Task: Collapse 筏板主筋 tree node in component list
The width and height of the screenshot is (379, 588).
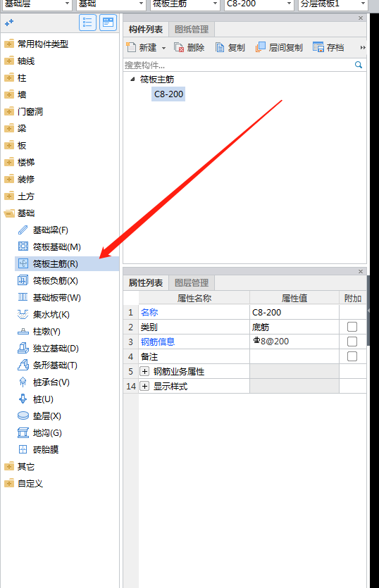Action: 132,79
